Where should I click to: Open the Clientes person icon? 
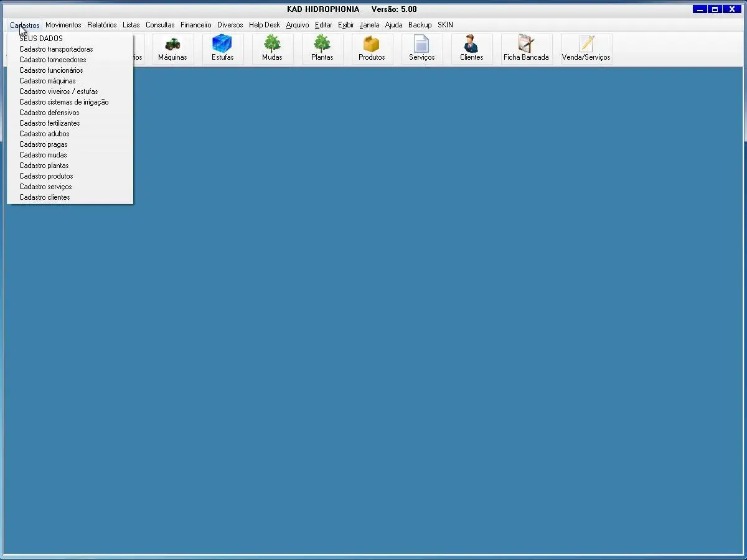[471, 45]
